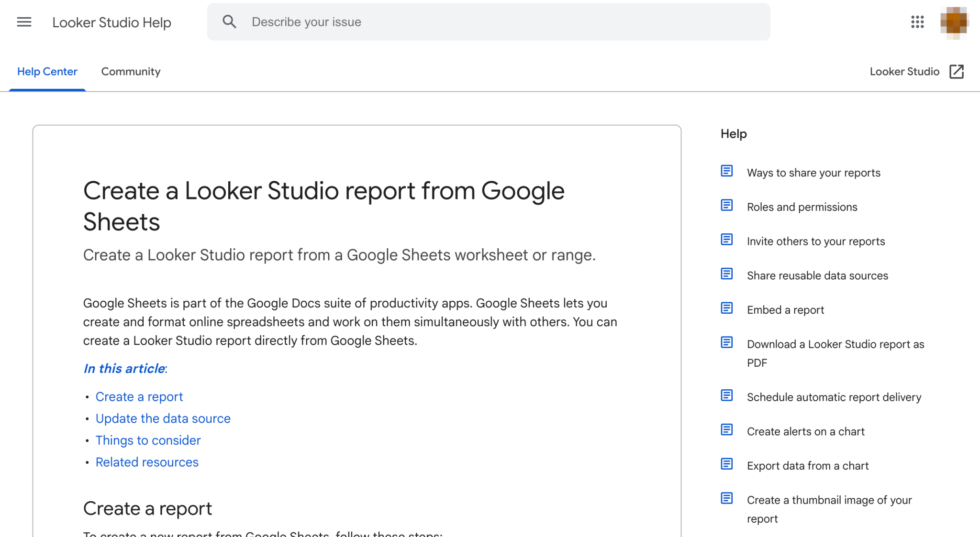980x537 pixels.
Task: Open Roles and permissions article
Action: tap(802, 207)
